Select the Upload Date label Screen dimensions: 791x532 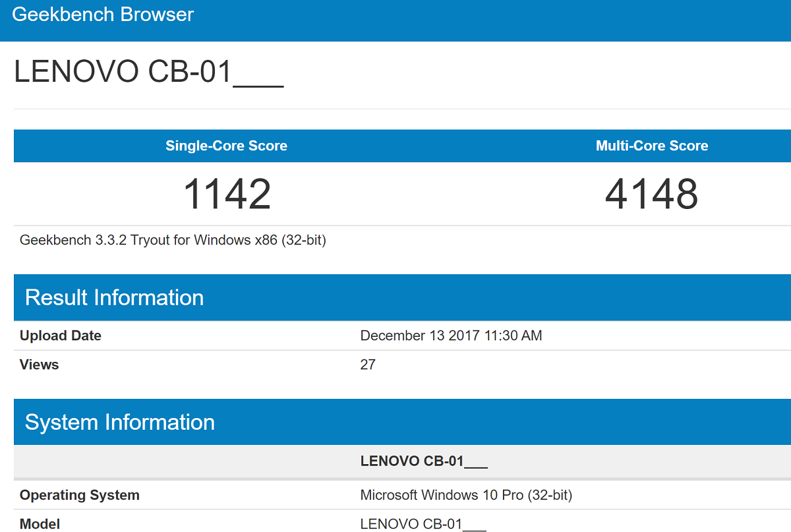coord(61,336)
